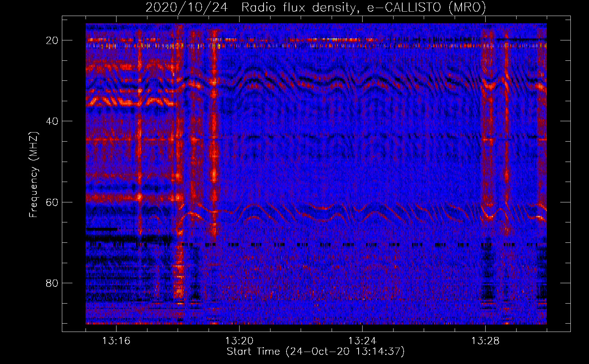
Task: Click the frequency tick label "80"
Action: [52, 283]
